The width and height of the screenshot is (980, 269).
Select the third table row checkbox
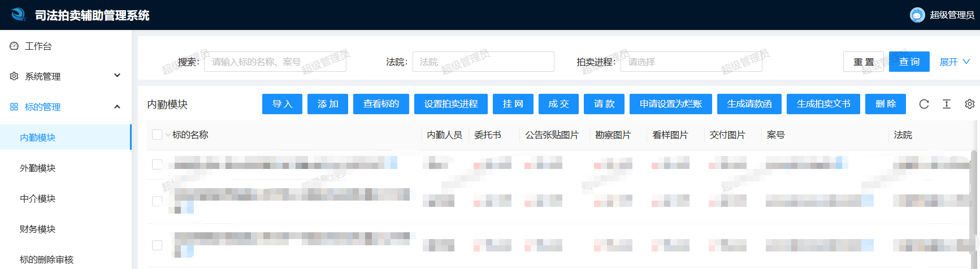tap(157, 245)
